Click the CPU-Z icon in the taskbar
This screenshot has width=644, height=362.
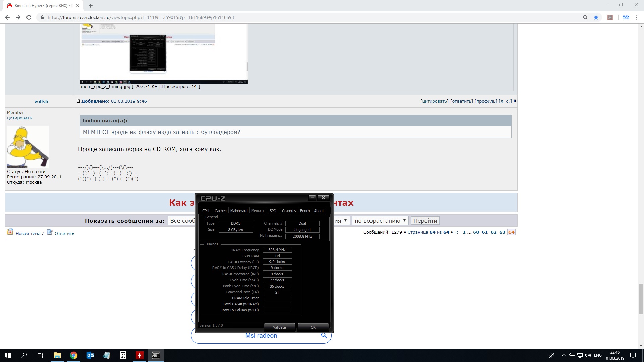[156, 355]
